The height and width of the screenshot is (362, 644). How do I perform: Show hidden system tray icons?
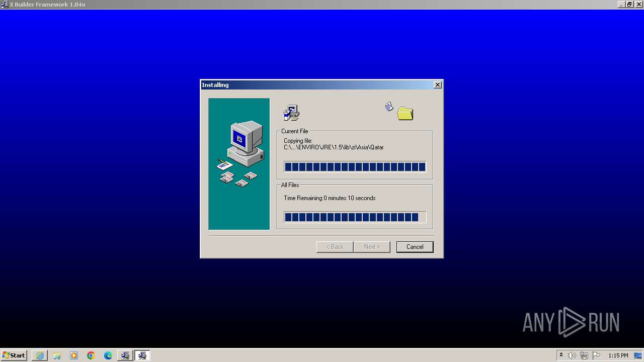[561, 355]
